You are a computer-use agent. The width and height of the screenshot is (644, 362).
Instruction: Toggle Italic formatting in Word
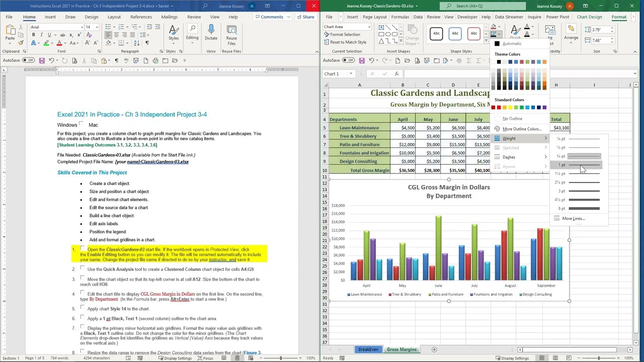tap(41, 35)
